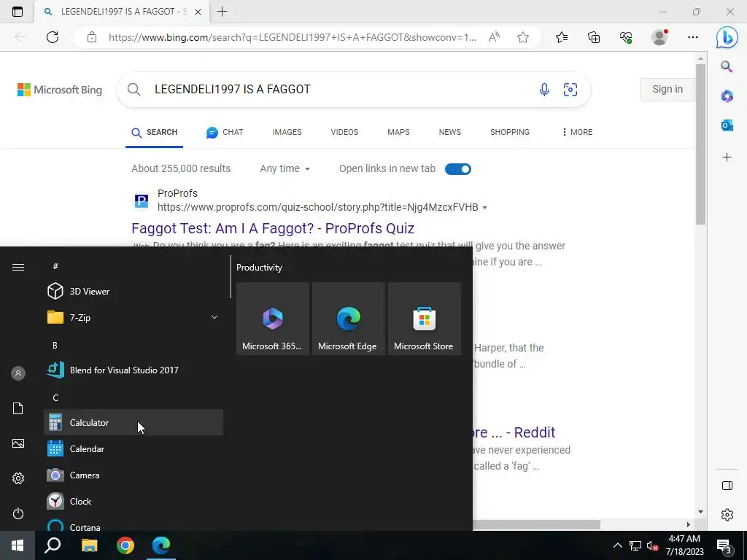Search by voice microphone in Bing

tap(544, 90)
